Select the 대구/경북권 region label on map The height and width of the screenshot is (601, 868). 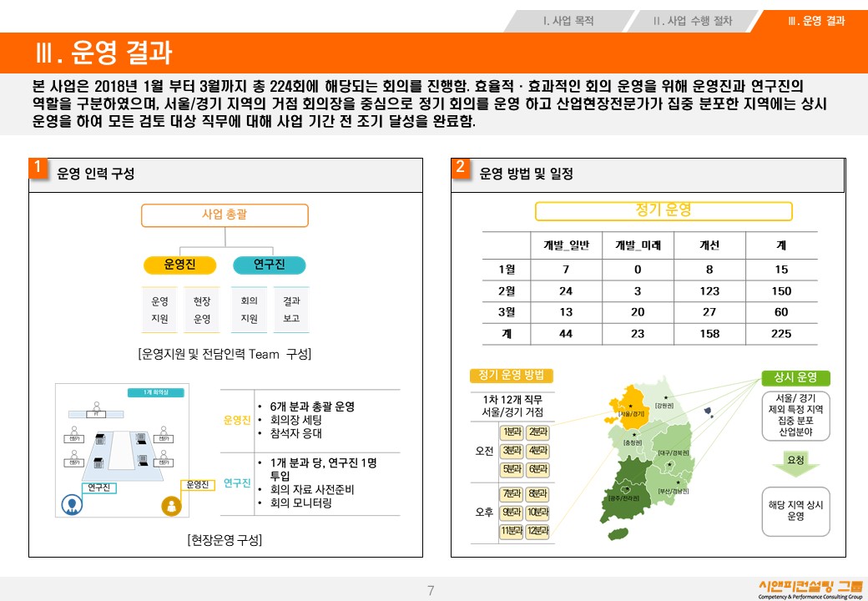click(x=674, y=453)
